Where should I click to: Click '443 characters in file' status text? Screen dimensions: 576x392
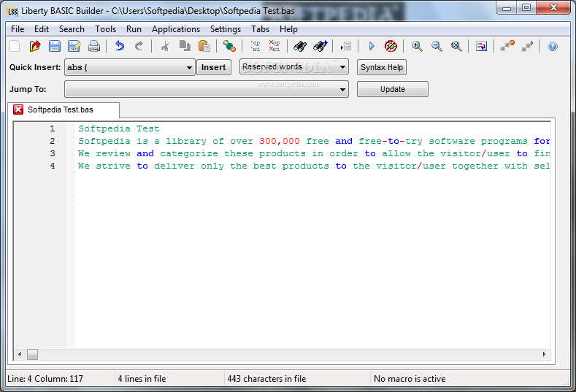(x=266, y=379)
